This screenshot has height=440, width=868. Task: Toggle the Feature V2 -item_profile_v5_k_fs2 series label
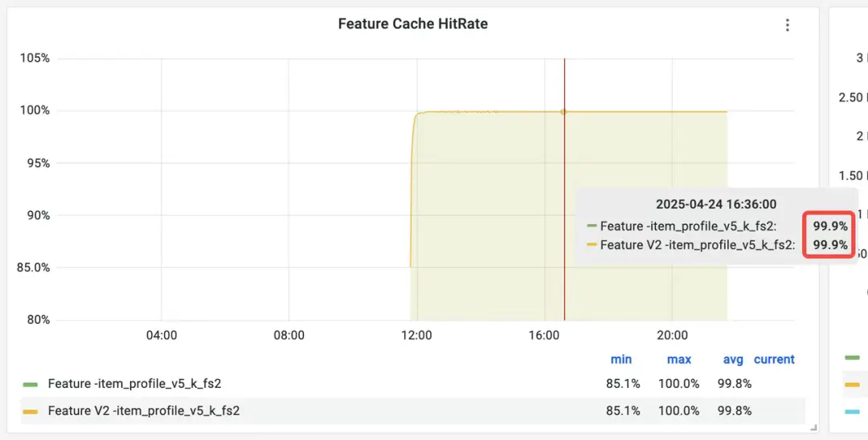point(144,411)
